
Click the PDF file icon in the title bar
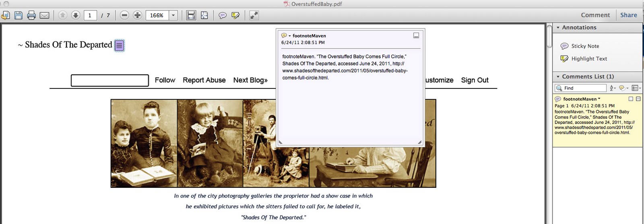[x=286, y=4]
